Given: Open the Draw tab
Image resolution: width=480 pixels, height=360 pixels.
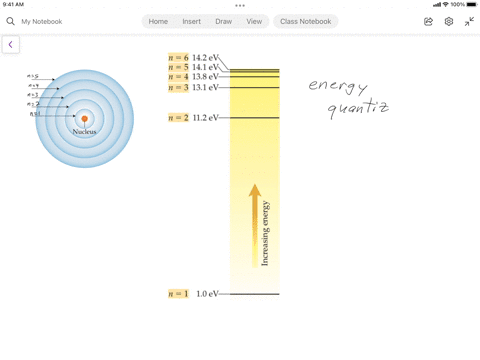Looking at the screenshot, I should (223, 21).
